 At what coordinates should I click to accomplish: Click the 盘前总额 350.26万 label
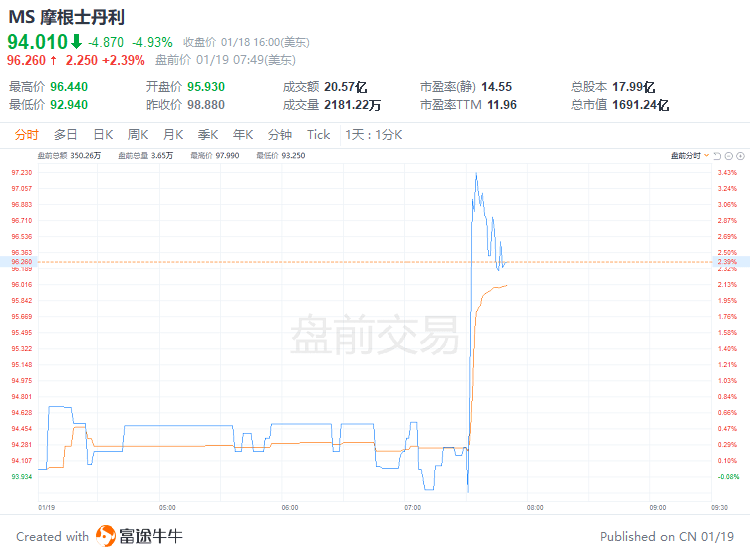click(69, 155)
